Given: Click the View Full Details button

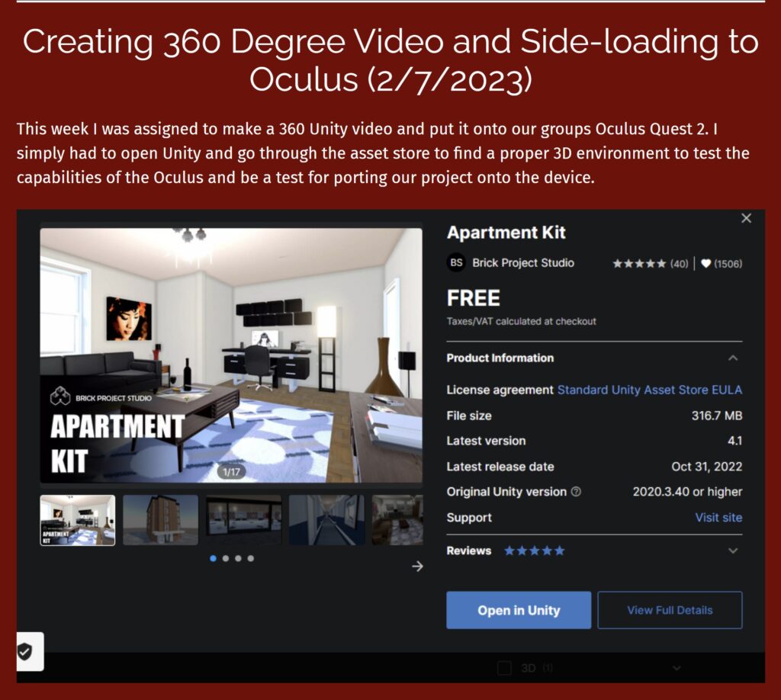Looking at the screenshot, I should tap(669, 610).
